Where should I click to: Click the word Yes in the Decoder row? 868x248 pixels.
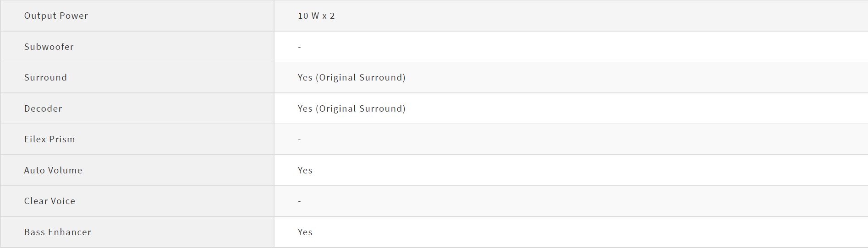[305, 108]
